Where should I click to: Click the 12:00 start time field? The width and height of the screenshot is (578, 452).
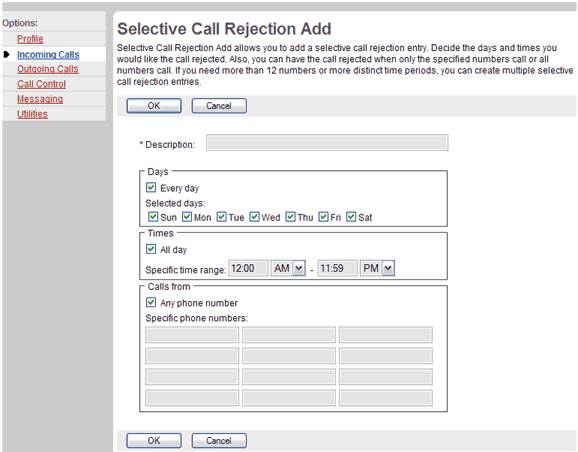pos(248,268)
